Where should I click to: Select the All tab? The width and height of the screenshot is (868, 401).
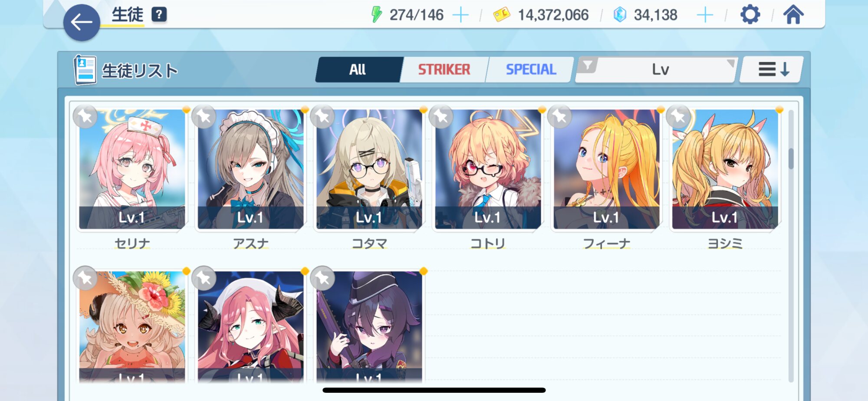pos(358,69)
